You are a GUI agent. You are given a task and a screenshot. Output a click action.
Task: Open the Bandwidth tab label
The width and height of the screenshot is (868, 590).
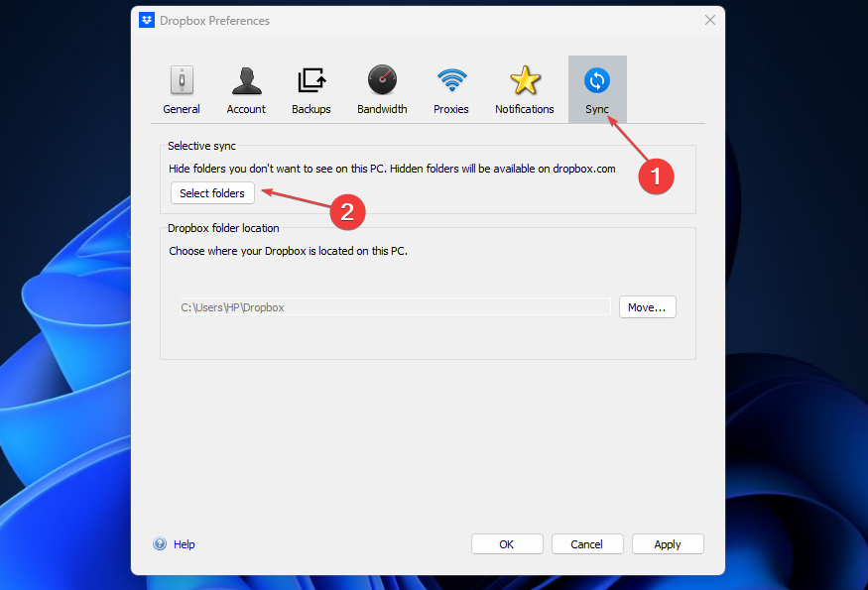point(382,109)
